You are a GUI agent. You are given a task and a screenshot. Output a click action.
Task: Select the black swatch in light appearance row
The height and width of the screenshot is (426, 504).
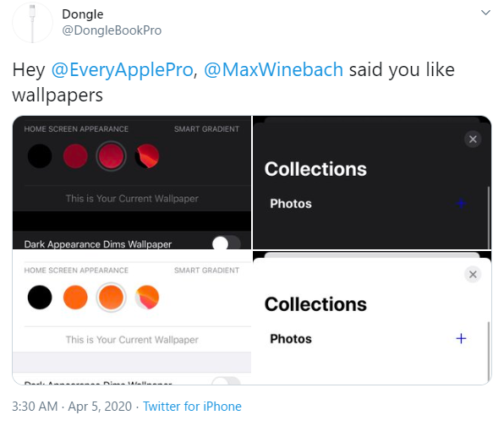point(40,298)
